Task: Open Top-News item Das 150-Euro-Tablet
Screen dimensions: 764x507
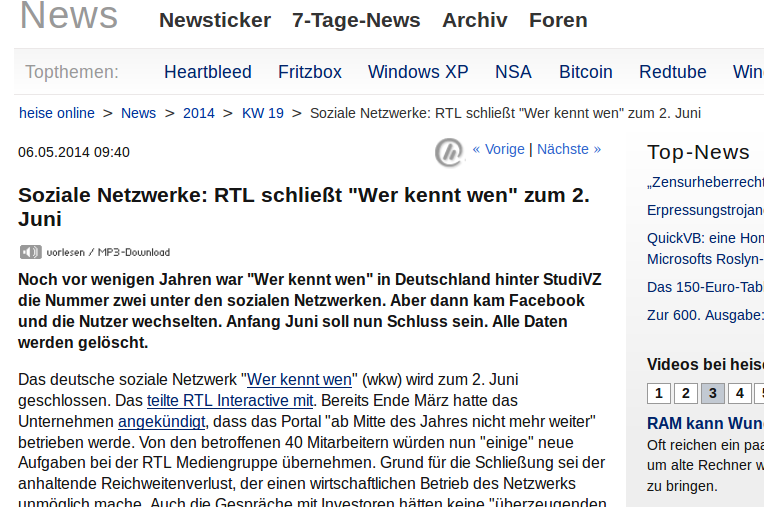Action: tap(705, 287)
